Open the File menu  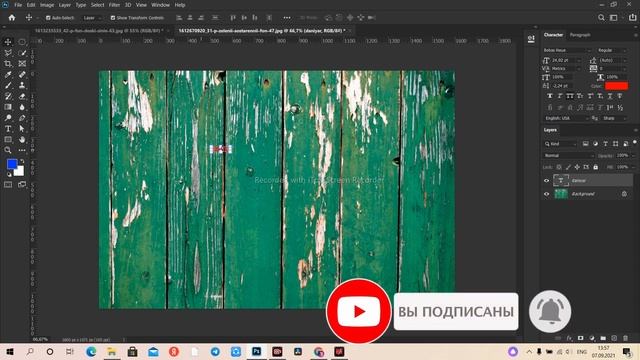(x=18, y=5)
